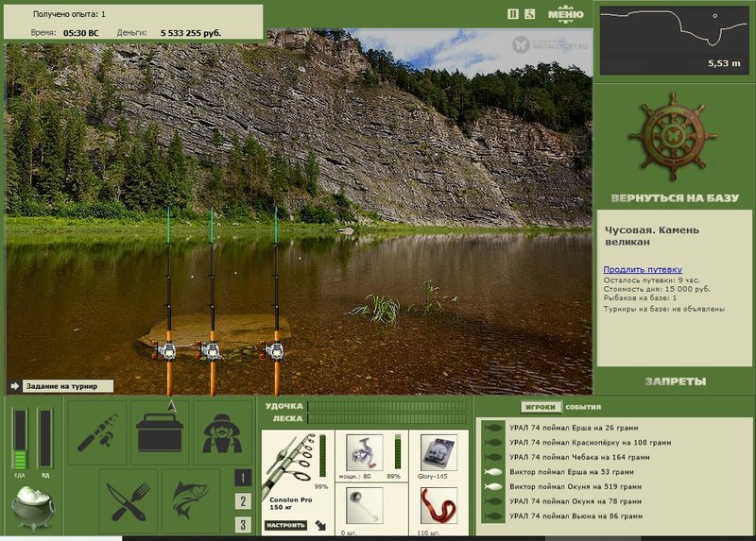Click the white fish icon beside Окуня 519 грамм
This screenshot has width=756, height=541.
coord(492,486)
